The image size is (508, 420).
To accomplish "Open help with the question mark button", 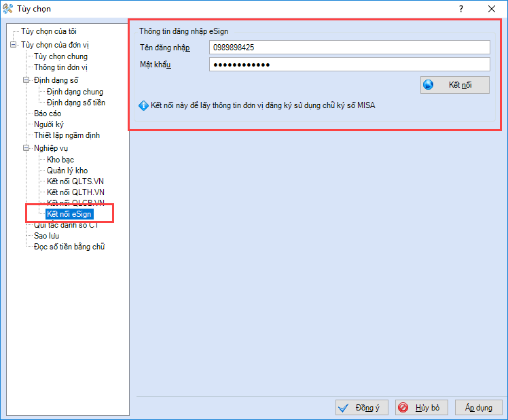I will [461, 9].
